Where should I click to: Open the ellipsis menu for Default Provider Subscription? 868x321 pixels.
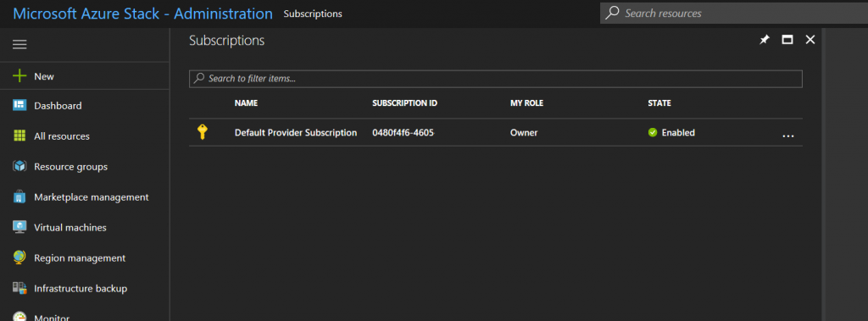pyautogui.click(x=788, y=135)
